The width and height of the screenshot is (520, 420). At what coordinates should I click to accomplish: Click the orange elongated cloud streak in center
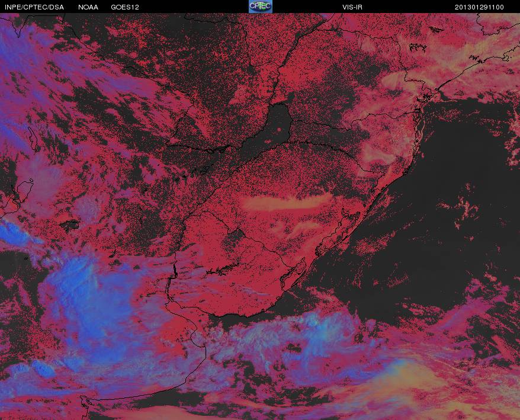[287, 202]
